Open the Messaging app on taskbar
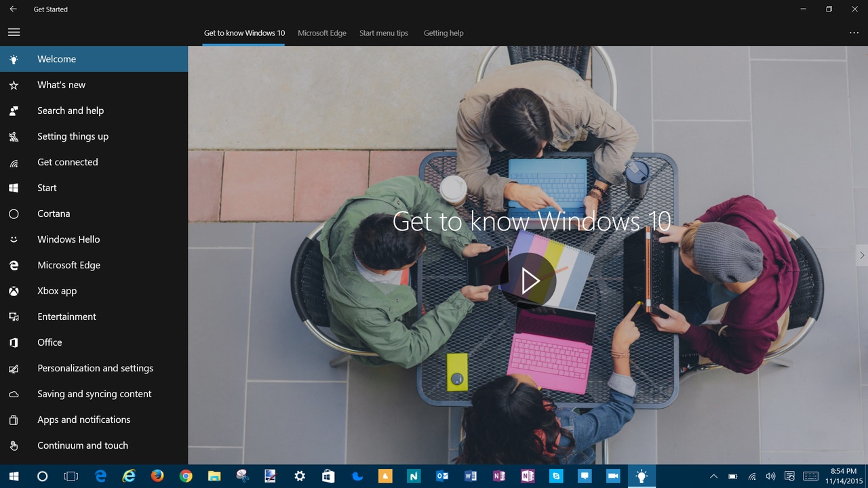The height and width of the screenshot is (488, 868). click(585, 476)
